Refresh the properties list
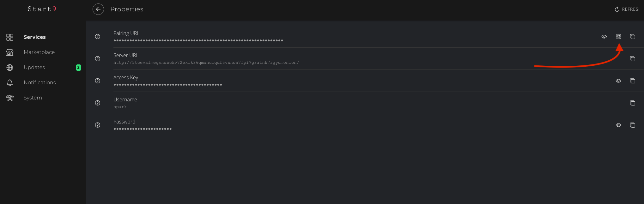 tap(628, 9)
